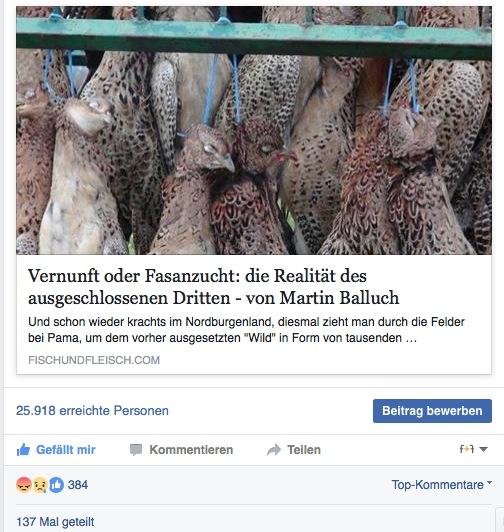The image size is (504, 532).
Task: Click Kommentieren to write a comment
Action: pyautogui.click(x=181, y=450)
